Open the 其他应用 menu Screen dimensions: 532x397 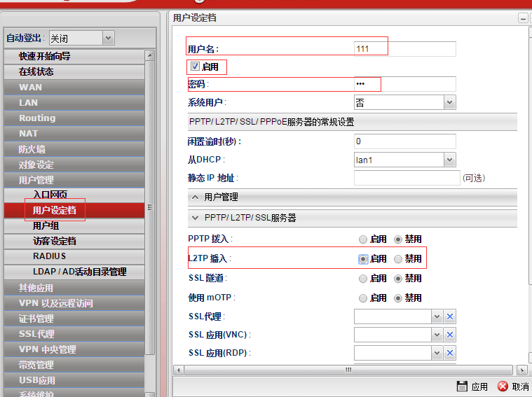[74, 288]
